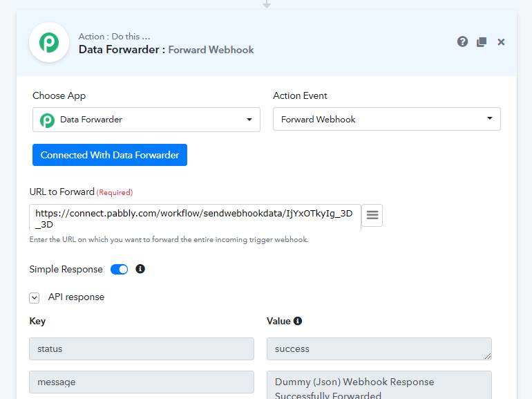
Task: Click the Data Forwarder : Forward Webhook title
Action: tap(166, 50)
